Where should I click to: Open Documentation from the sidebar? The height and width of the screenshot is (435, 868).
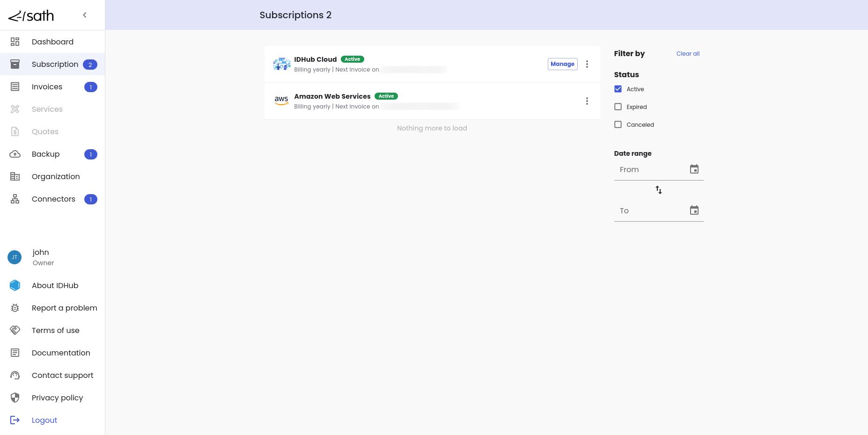point(61,353)
